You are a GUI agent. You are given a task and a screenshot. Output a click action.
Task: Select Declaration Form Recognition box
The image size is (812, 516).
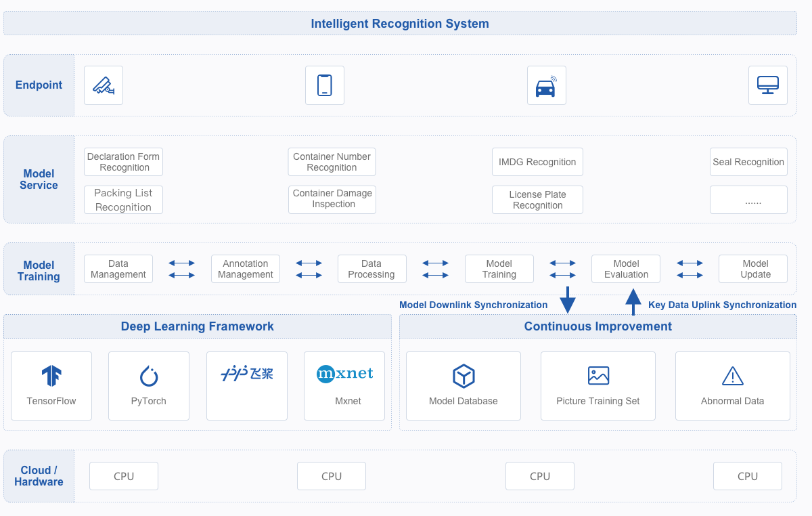124,162
